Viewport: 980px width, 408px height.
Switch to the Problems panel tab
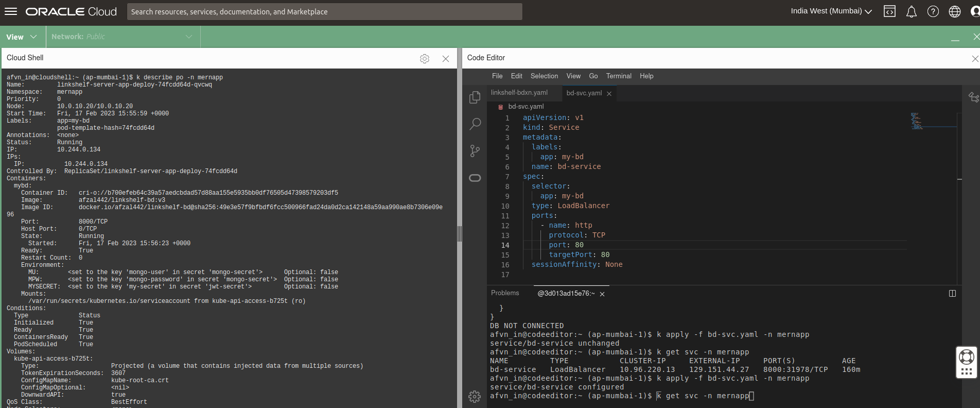(505, 293)
